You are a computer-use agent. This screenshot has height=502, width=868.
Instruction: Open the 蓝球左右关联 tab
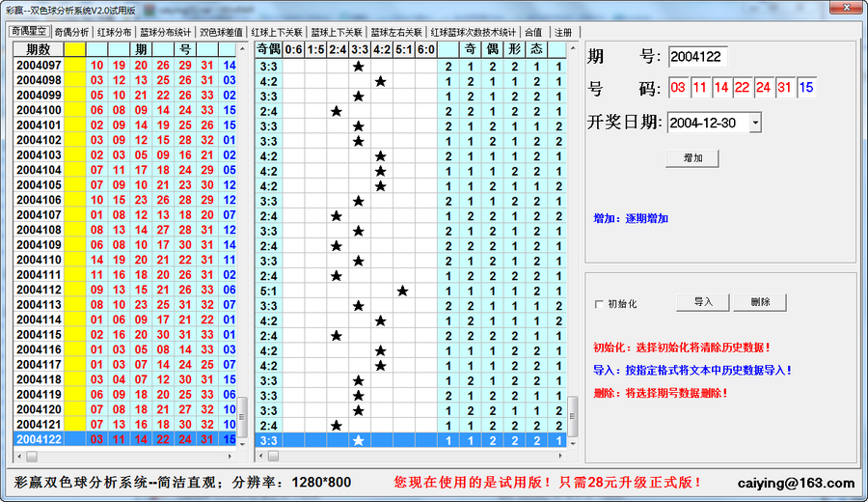tap(396, 33)
